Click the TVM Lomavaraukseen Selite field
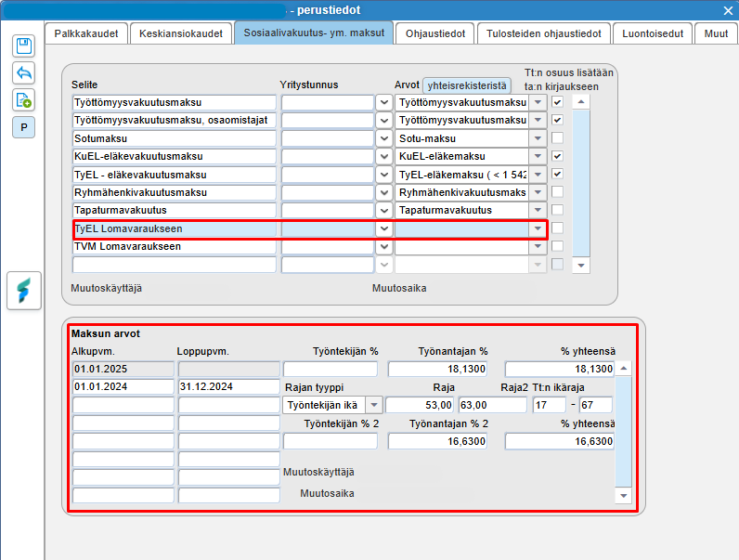739x560 pixels. coord(174,246)
